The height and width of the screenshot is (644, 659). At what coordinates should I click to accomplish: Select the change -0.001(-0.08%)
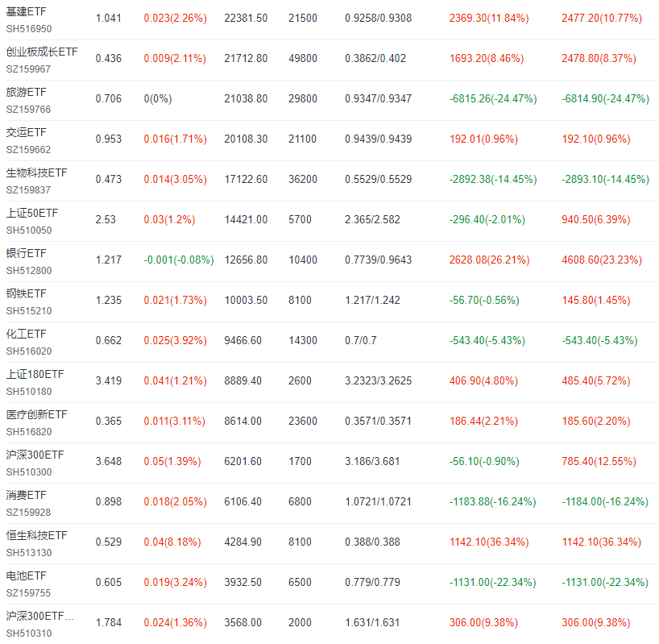(x=179, y=260)
